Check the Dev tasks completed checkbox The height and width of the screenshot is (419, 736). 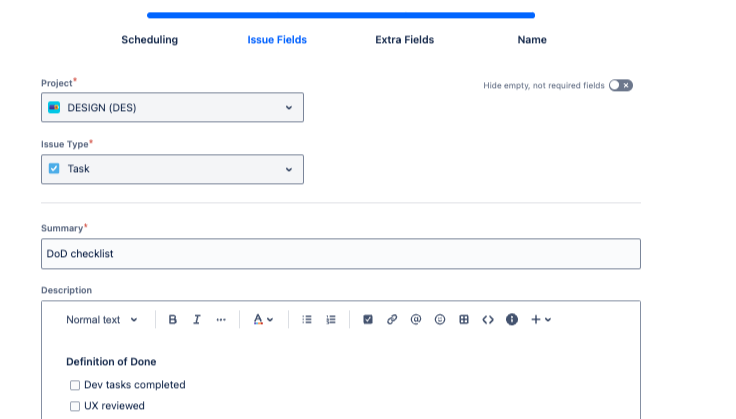[x=75, y=385]
